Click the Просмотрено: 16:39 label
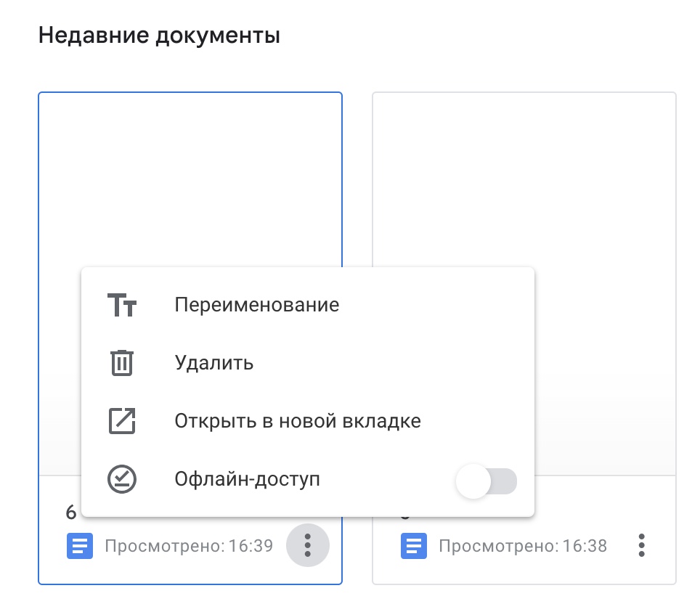Image resolution: width=700 pixels, height=604 pixels. pyautogui.click(x=189, y=546)
